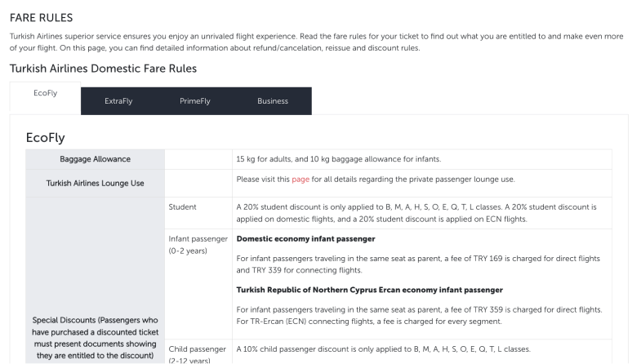Follow the red "page" lounge link
This screenshot has height=364, width=641.
tap(300, 179)
